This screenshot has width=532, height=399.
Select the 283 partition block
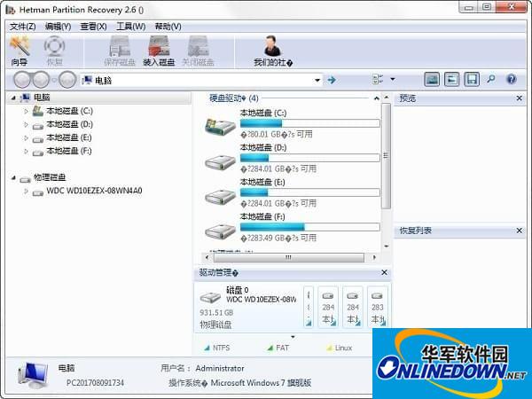(x=378, y=307)
